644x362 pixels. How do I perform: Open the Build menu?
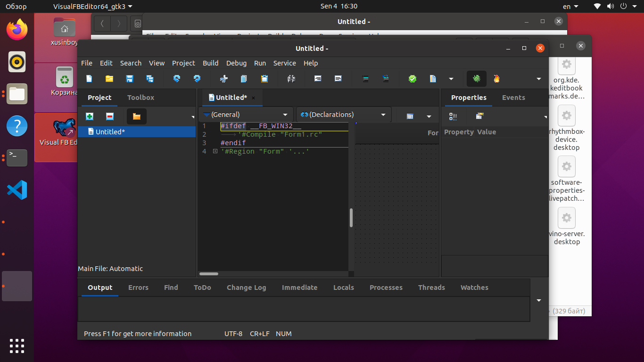coord(210,63)
